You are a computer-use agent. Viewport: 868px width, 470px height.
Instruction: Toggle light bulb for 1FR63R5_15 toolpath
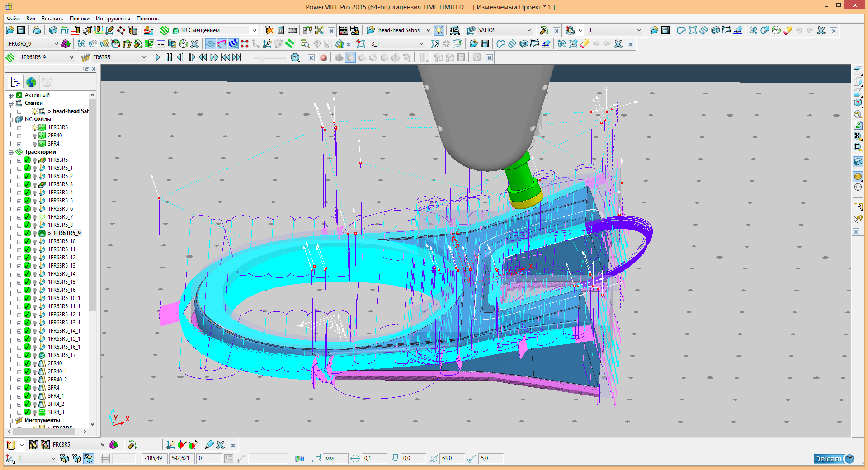(35, 282)
